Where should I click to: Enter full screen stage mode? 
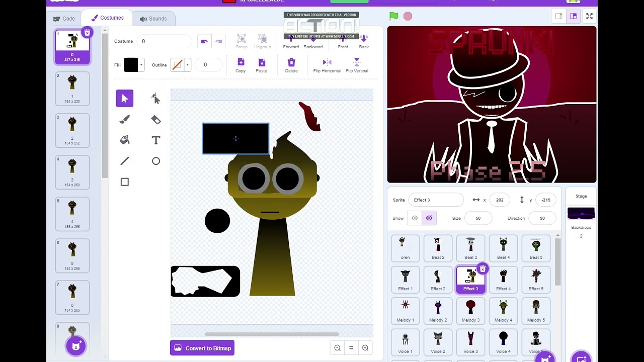589,16
